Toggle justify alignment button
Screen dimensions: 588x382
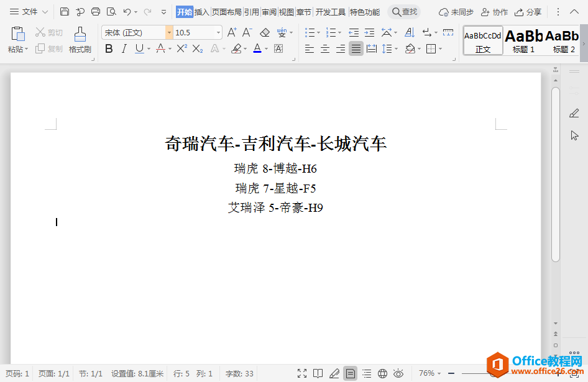(x=356, y=48)
